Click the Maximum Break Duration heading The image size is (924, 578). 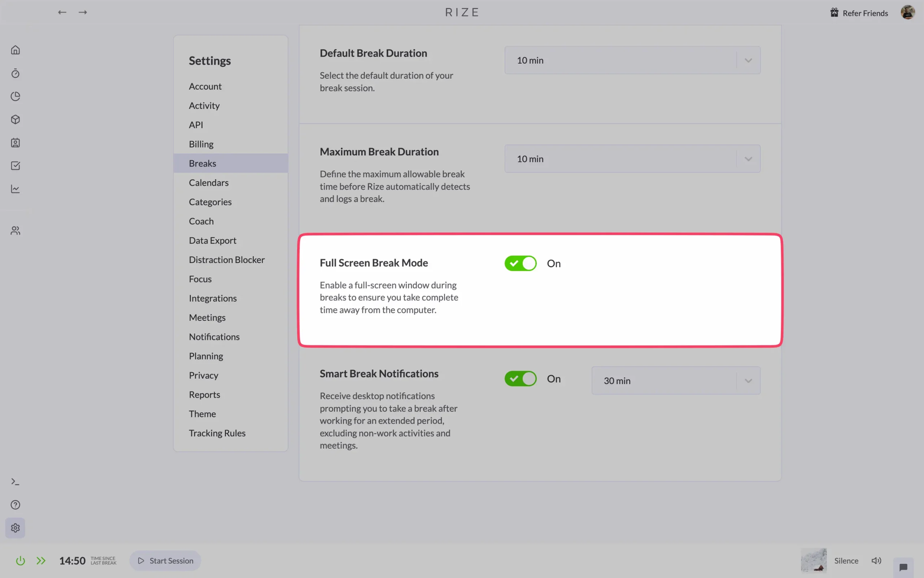(x=379, y=152)
